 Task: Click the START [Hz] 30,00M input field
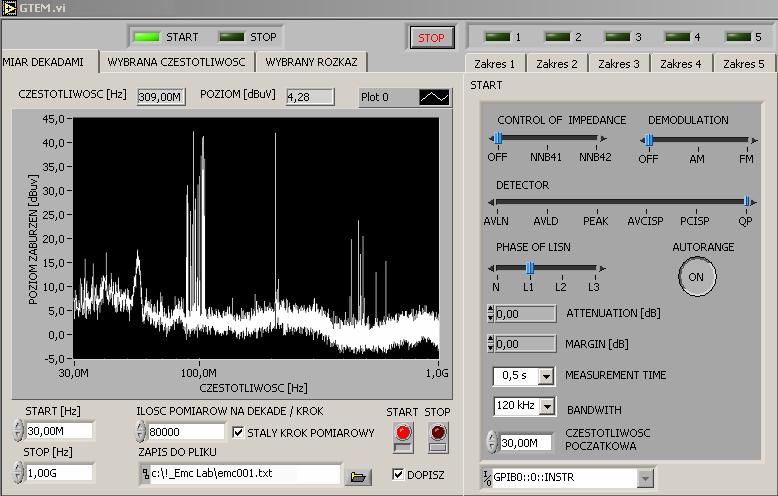pyautogui.click(x=59, y=431)
